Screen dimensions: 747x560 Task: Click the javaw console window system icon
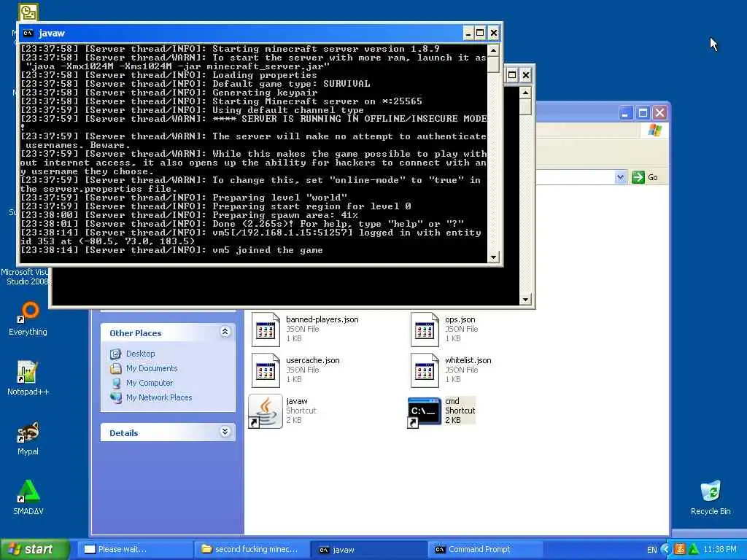28,33
